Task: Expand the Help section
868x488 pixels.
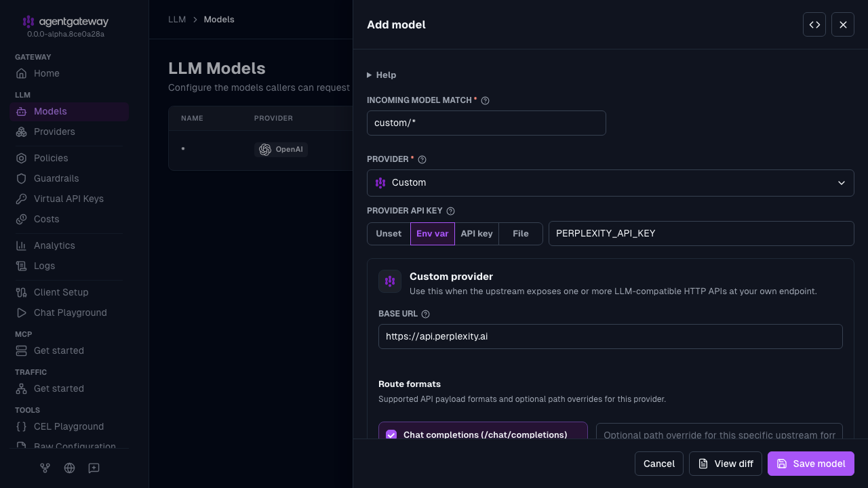Action: (382, 75)
